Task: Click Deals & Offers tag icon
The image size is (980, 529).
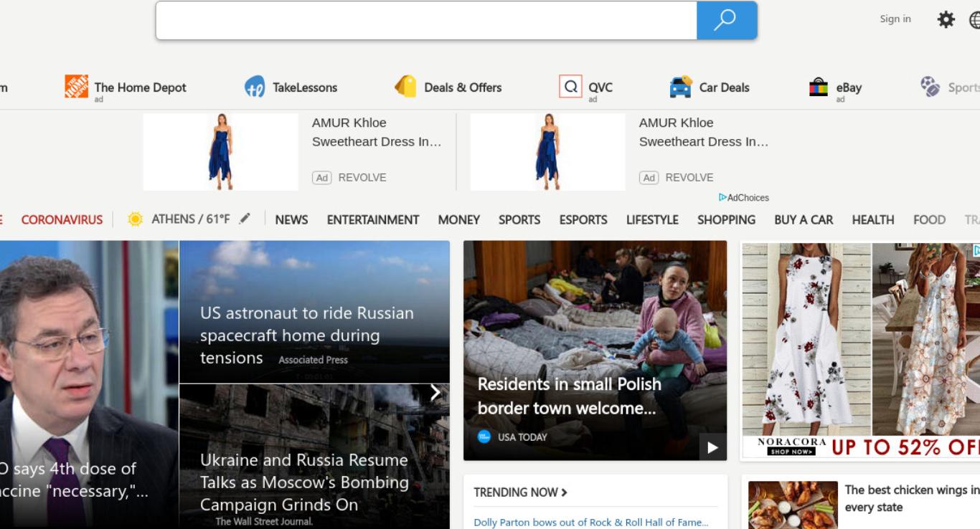Action: click(x=405, y=86)
